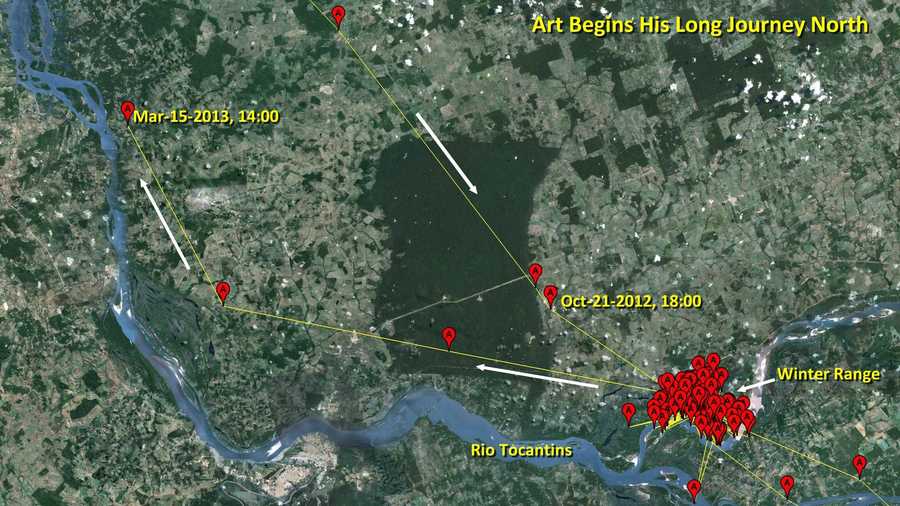Image resolution: width=900 pixels, height=506 pixels.
Task: Click the Rio Tocantins river label
Action: pyautogui.click(x=521, y=450)
